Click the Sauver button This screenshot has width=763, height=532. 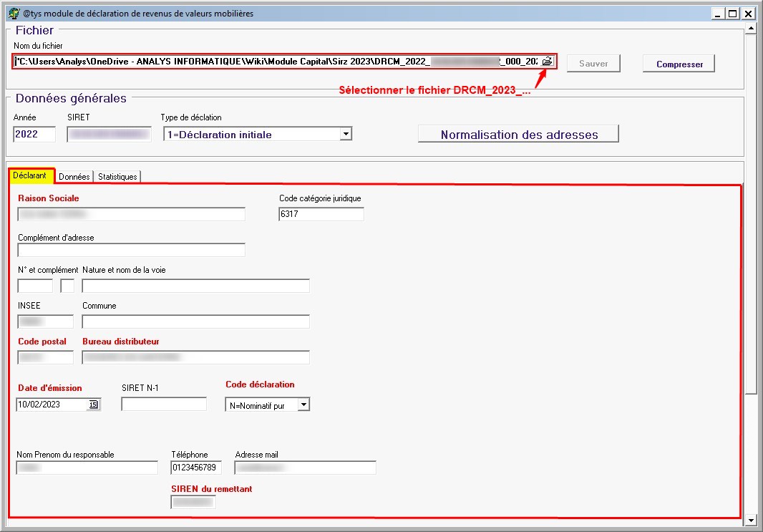point(593,64)
